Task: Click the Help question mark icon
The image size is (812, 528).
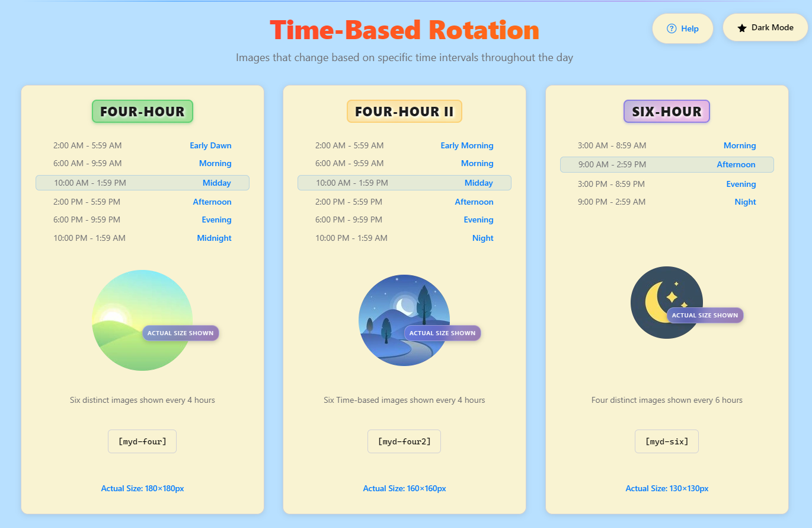Action: tap(672, 28)
